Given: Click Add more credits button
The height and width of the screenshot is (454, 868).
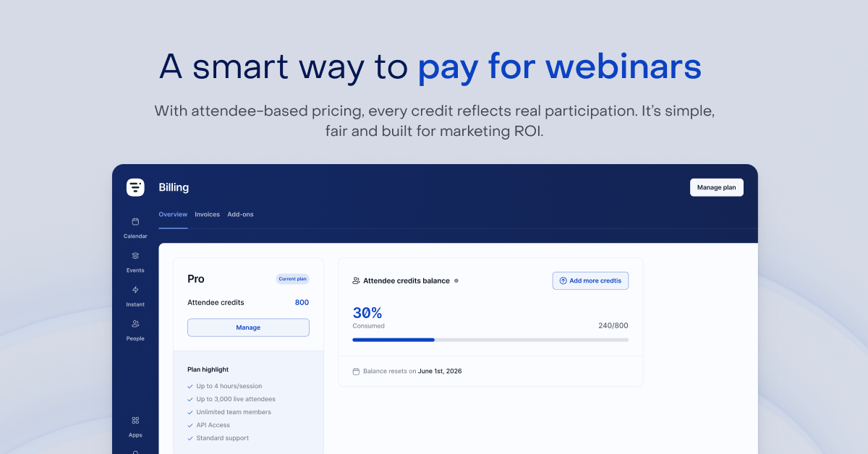Looking at the screenshot, I should point(590,280).
